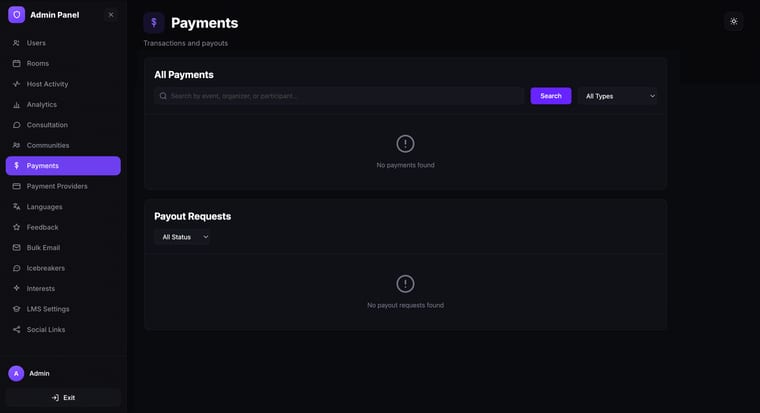Image resolution: width=760 pixels, height=413 pixels.
Task: Click the Admin Panel shield logo
Action: tap(16, 15)
